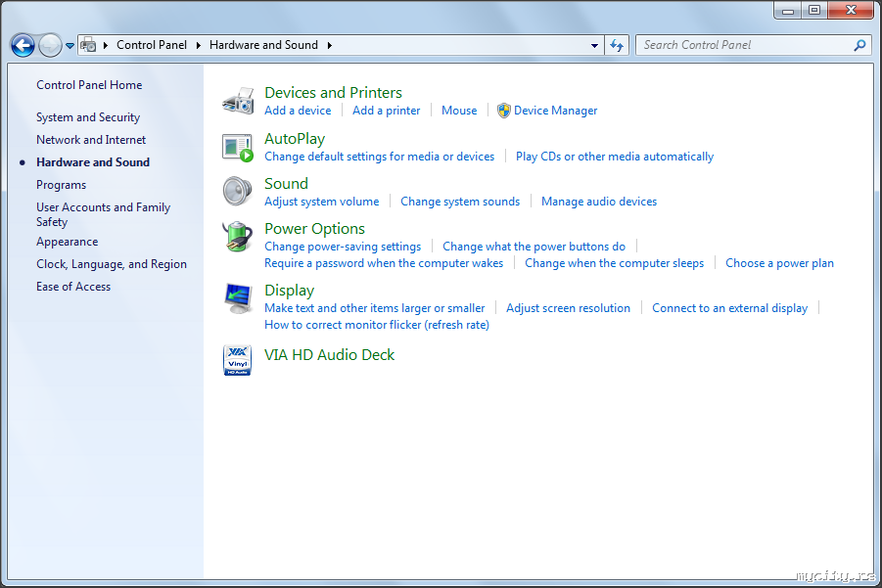This screenshot has height=588, width=882.
Task: Expand the arrow before Control Panel breadcrumb
Action: (105, 45)
